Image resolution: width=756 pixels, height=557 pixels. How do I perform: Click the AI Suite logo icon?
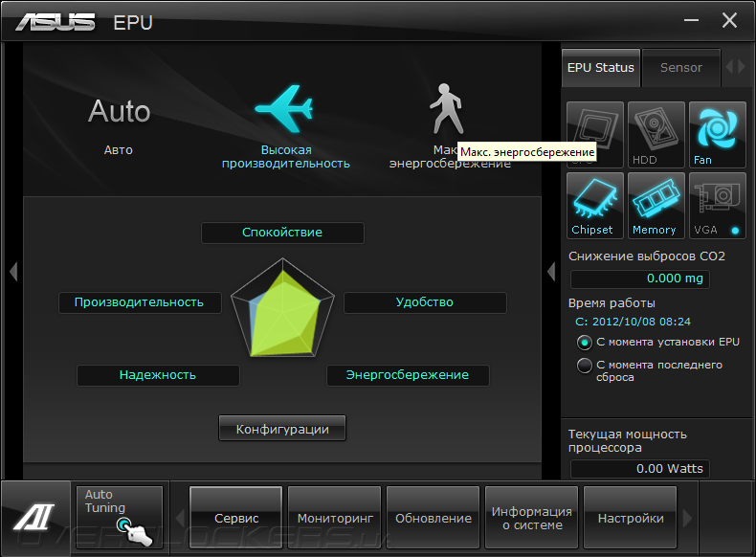35,517
